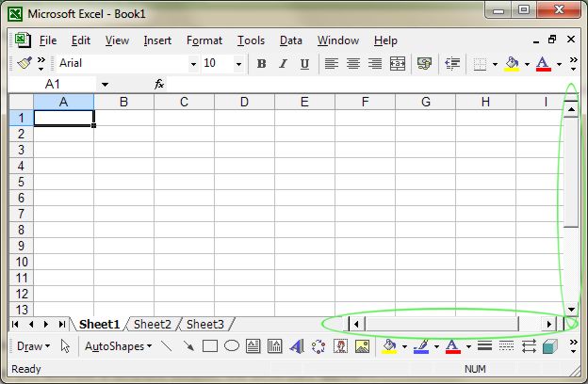The width and height of the screenshot is (588, 384).
Task: Center cell text horizontally
Action: [352, 64]
